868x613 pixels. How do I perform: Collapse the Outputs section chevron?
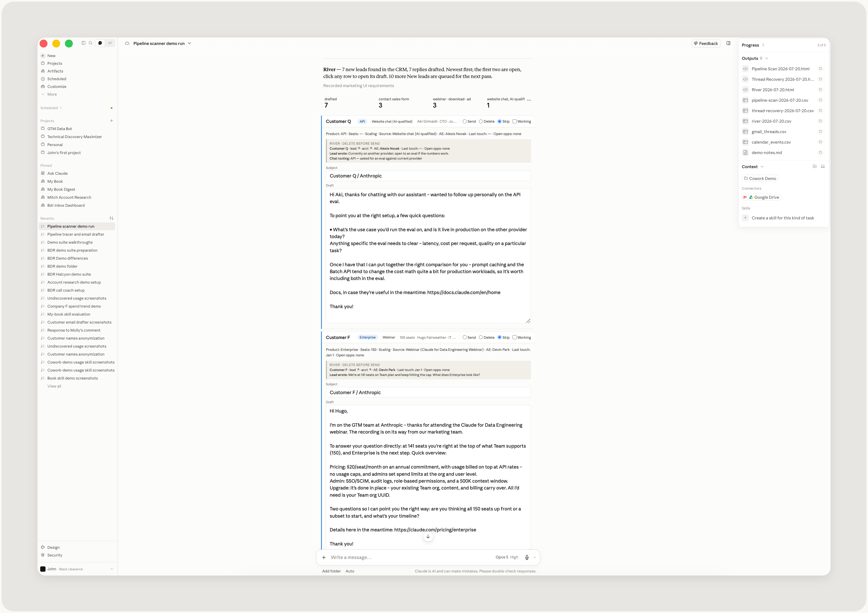click(767, 59)
